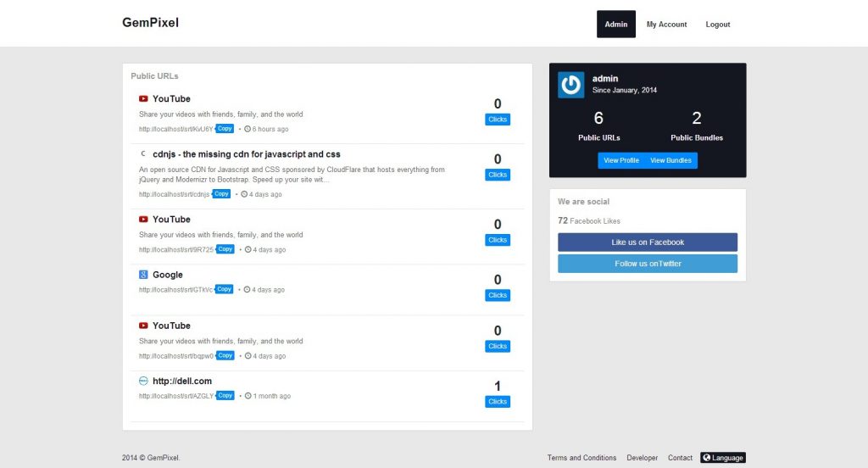Click the clock icon next to 6 hours ago

tap(248, 129)
